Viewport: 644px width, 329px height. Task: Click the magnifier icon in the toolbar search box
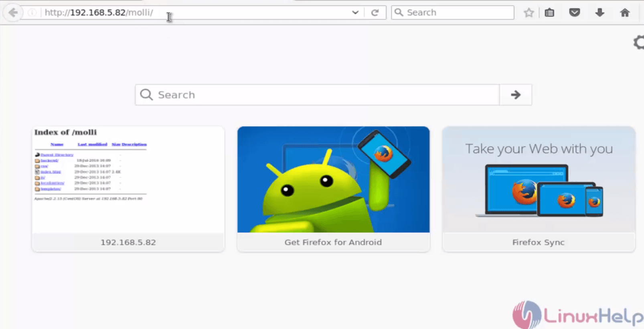tap(399, 12)
